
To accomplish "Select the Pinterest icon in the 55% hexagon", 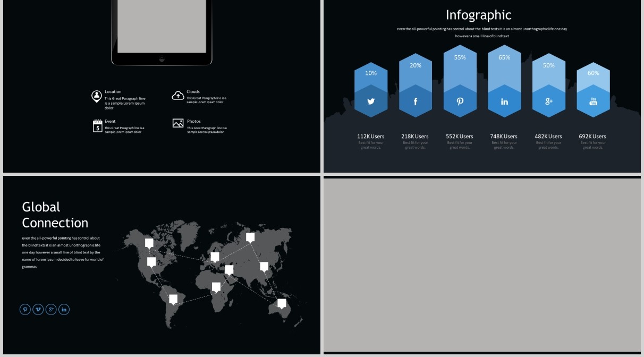I will tap(460, 101).
